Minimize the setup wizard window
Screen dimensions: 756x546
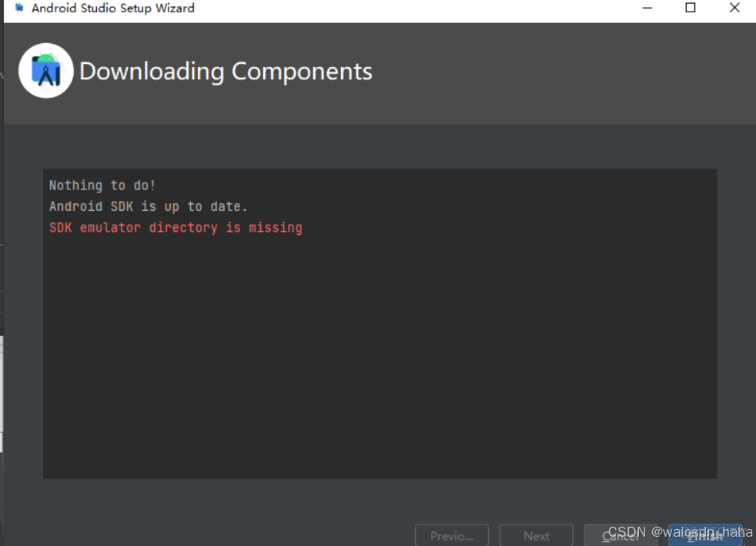tap(647, 8)
